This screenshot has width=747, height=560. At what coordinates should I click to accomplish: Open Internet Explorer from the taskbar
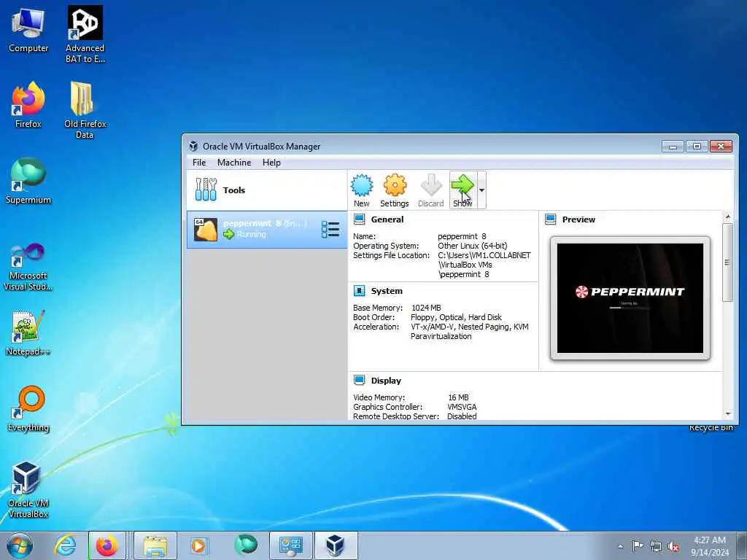(x=64, y=545)
